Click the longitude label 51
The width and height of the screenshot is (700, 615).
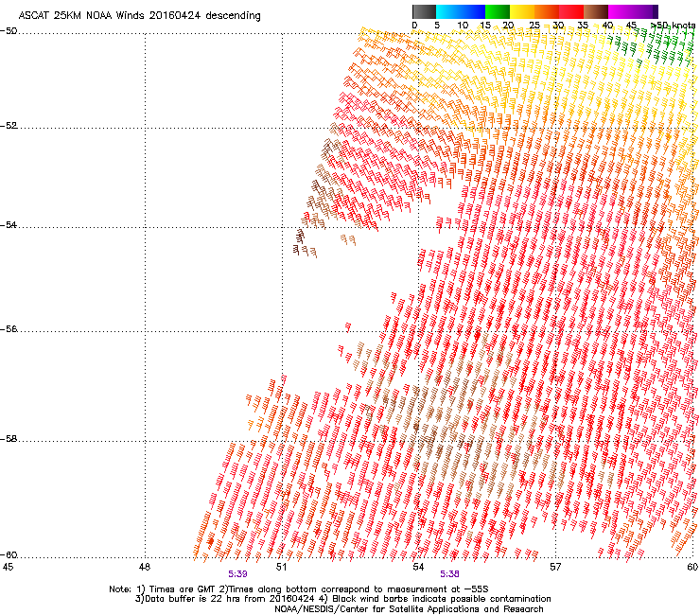pos(281,567)
